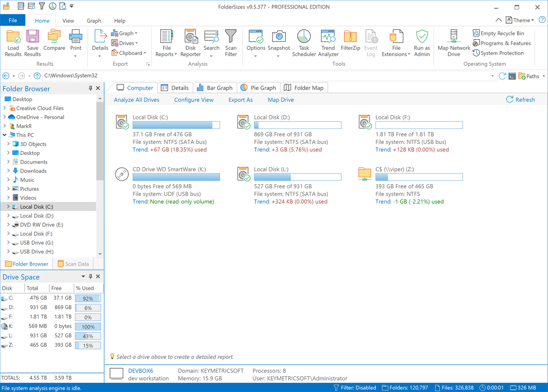Open the View ribbon tab

68,21
